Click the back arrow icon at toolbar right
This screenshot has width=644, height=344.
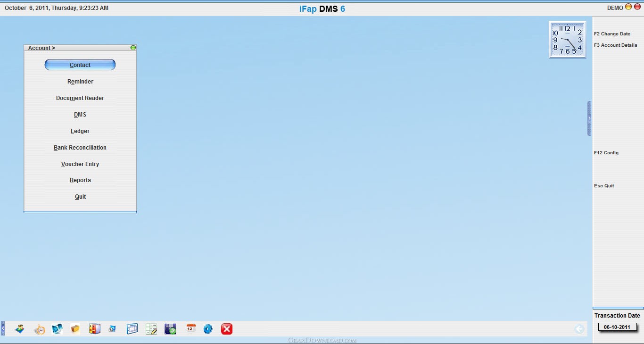[x=579, y=329]
